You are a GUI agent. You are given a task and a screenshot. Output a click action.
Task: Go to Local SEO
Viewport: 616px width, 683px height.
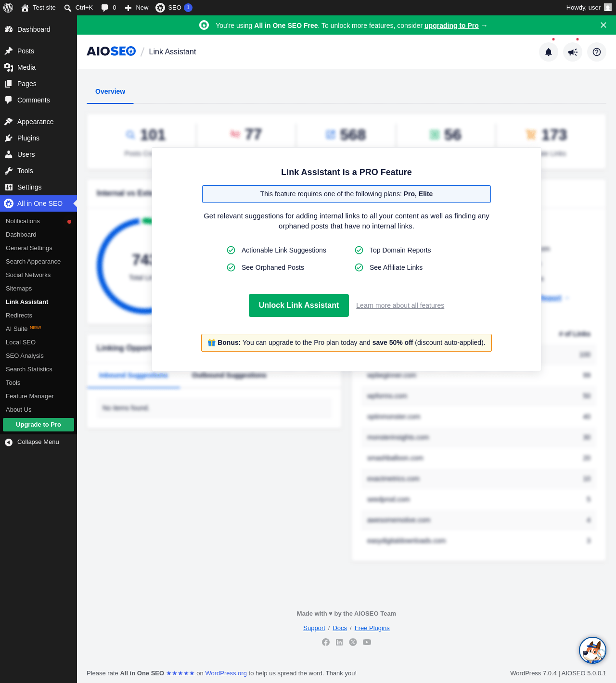point(38,342)
